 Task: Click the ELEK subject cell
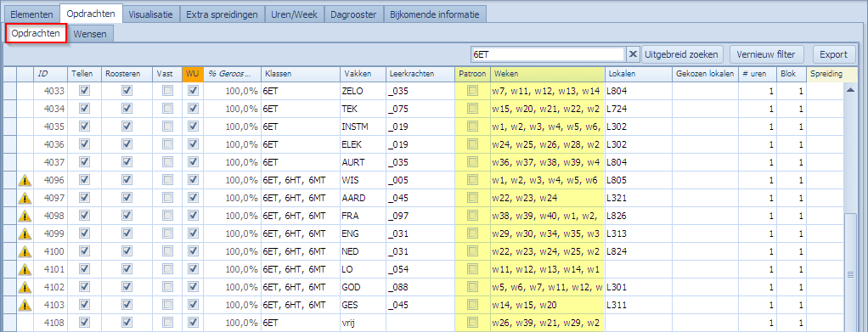363,143
